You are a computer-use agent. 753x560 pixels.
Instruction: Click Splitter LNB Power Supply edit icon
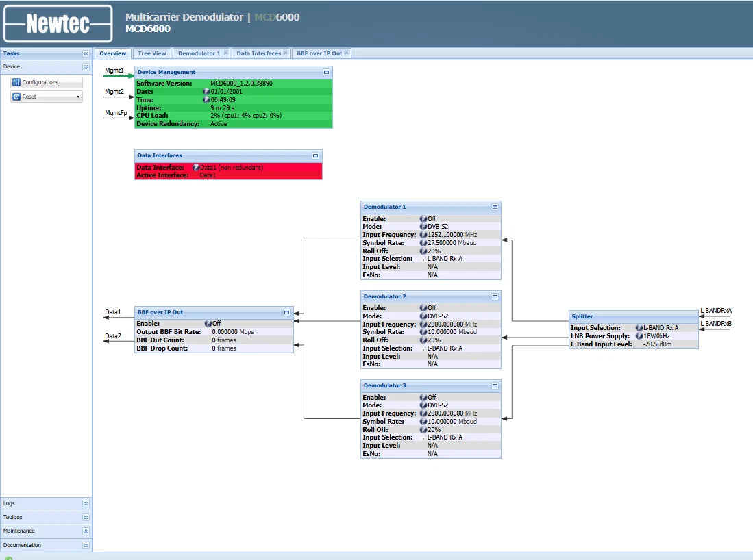coord(639,336)
